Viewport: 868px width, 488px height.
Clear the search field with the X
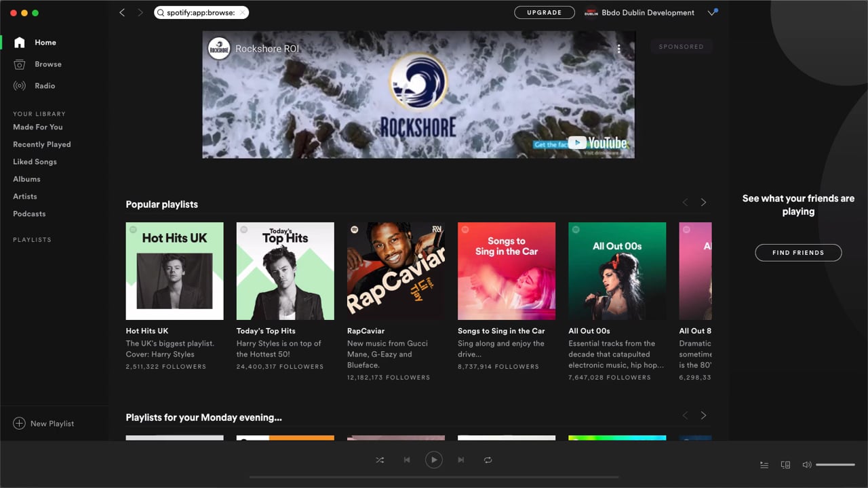pos(242,12)
